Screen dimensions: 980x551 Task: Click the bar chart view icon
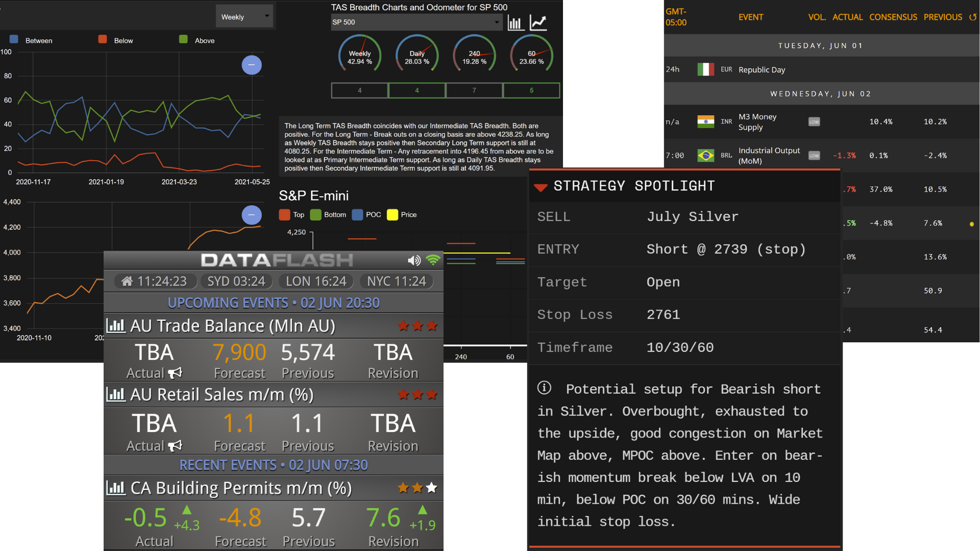[516, 22]
